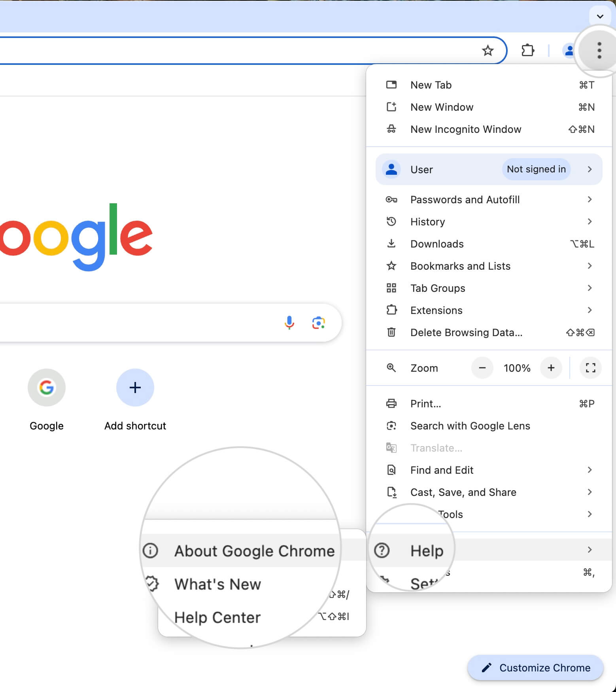Toggle fullscreen mode icon next to zoom
Image resolution: width=616 pixels, height=692 pixels.
click(x=590, y=368)
